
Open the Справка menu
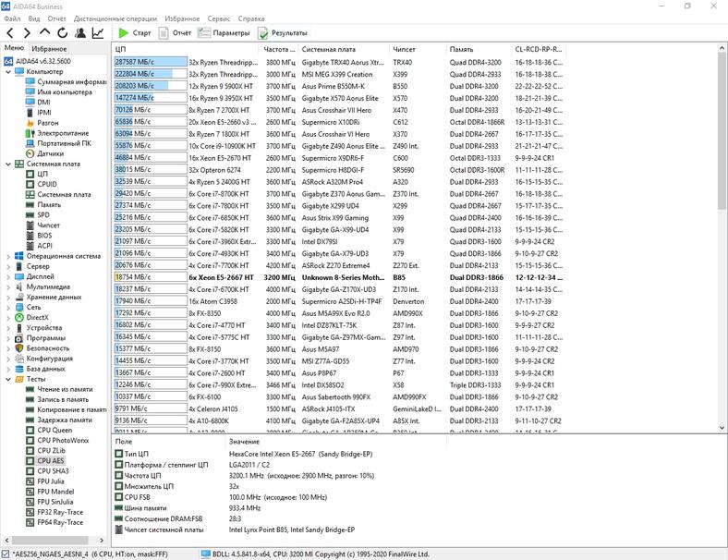pos(251,18)
